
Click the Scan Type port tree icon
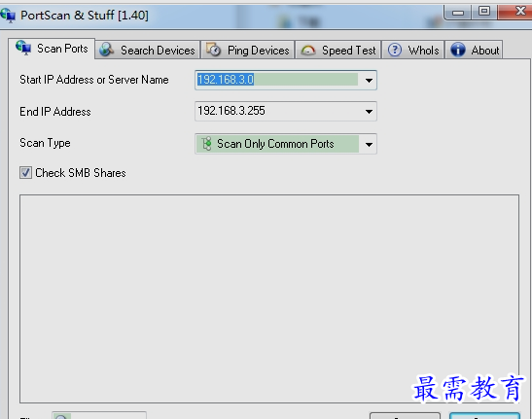[x=206, y=144]
